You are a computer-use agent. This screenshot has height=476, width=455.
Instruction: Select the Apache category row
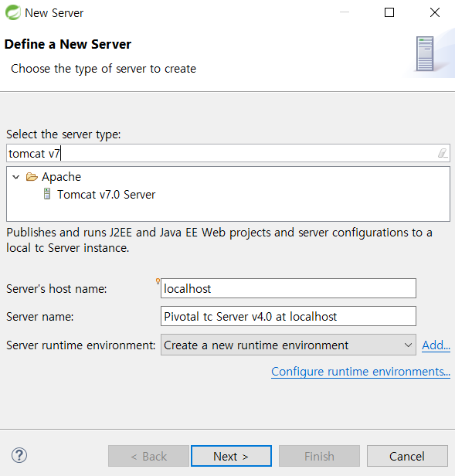[x=61, y=177]
